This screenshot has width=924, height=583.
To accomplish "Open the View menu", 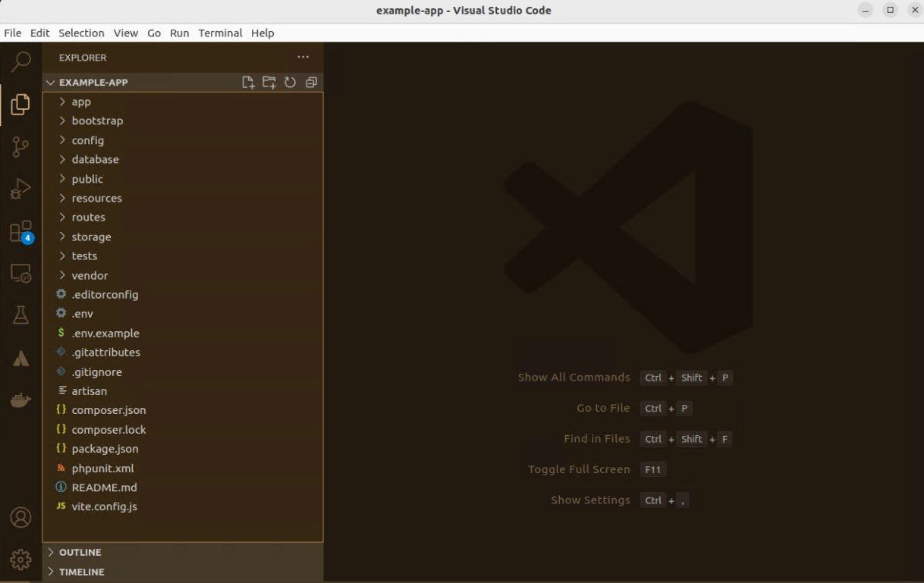I will [126, 33].
